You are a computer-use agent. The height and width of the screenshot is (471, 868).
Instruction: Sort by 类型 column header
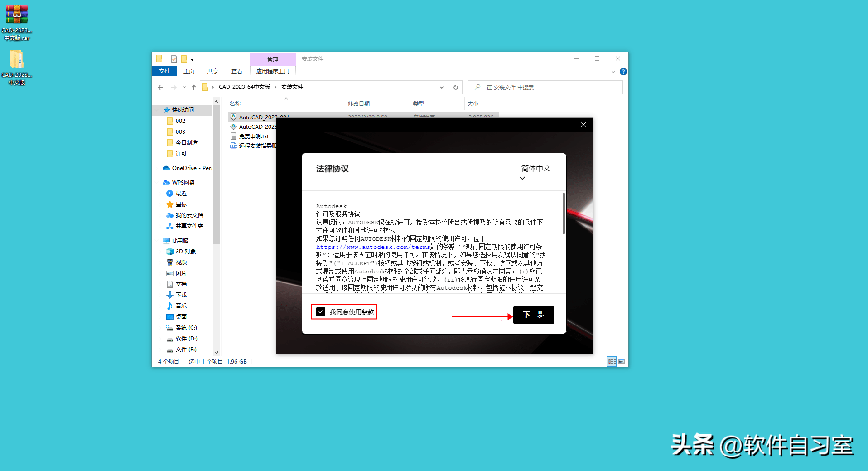coord(419,104)
